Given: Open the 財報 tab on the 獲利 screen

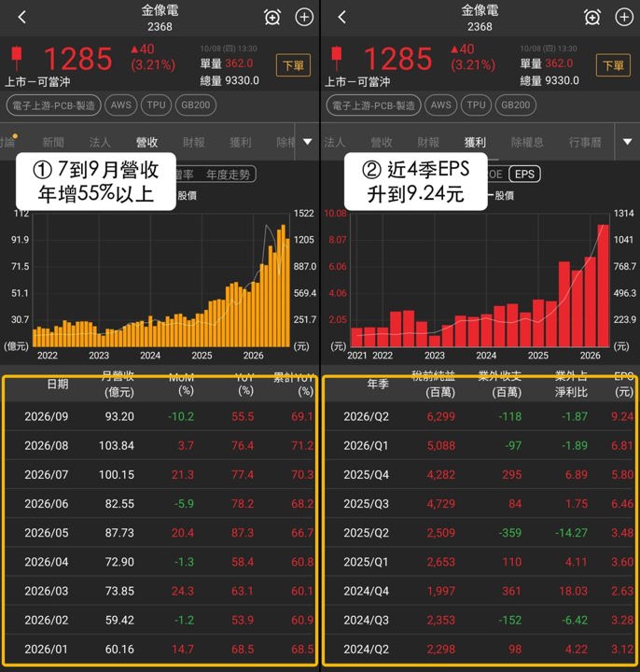Looking at the screenshot, I should click(x=428, y=142).
